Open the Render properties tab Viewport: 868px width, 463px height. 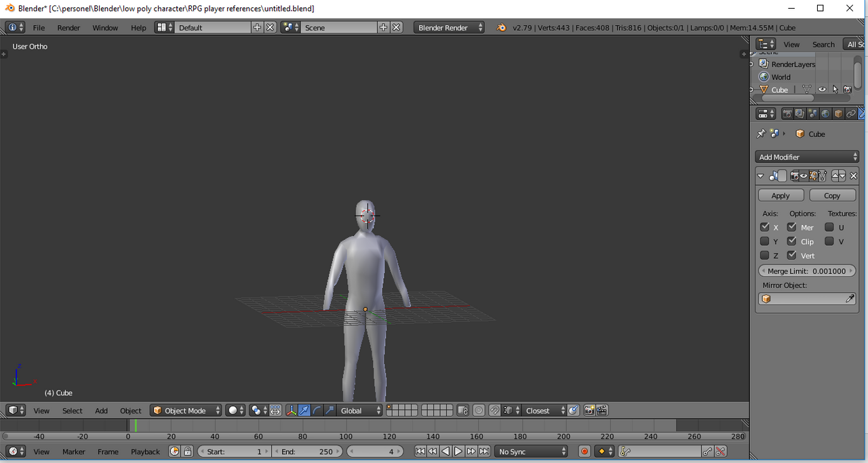[x=787, y=114]
